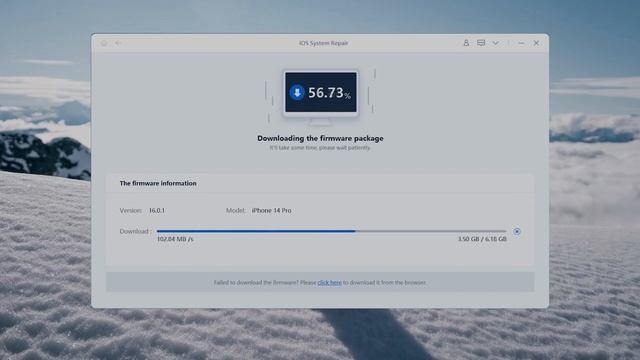This screenshot has height=360, width=640.
Task: Open the user account icon
Action: tap(466, 43)
